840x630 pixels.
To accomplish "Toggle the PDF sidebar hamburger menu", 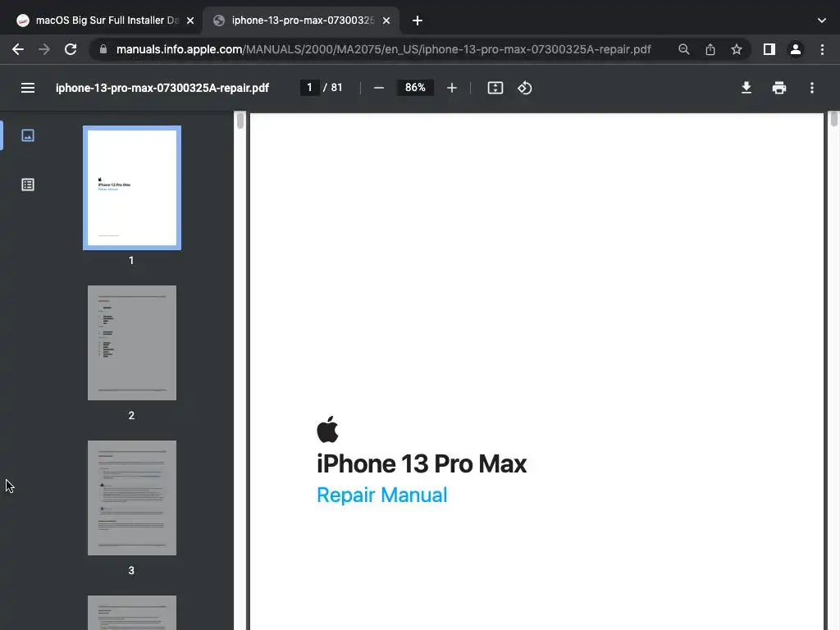I will [28, 88].
